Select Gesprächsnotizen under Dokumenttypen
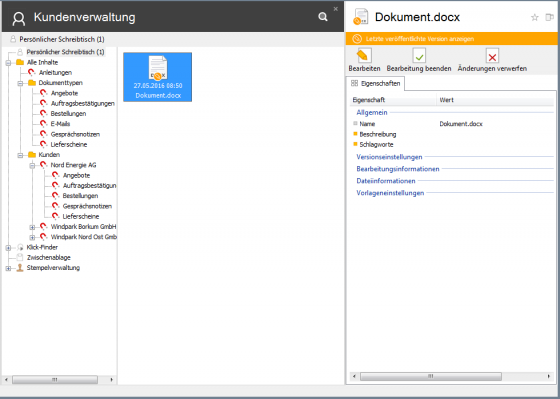The height and width of the screenshot is (399, 560). click(x=75, y=134)
